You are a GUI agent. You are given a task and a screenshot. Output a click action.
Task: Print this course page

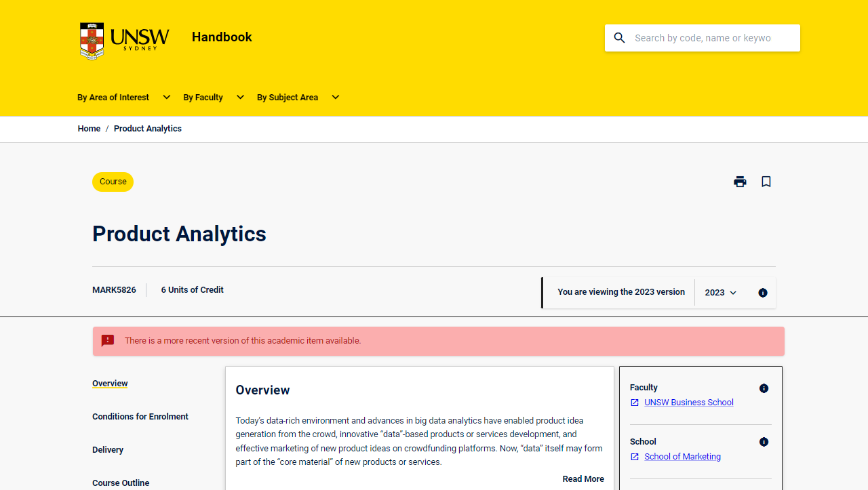point(740,182)
